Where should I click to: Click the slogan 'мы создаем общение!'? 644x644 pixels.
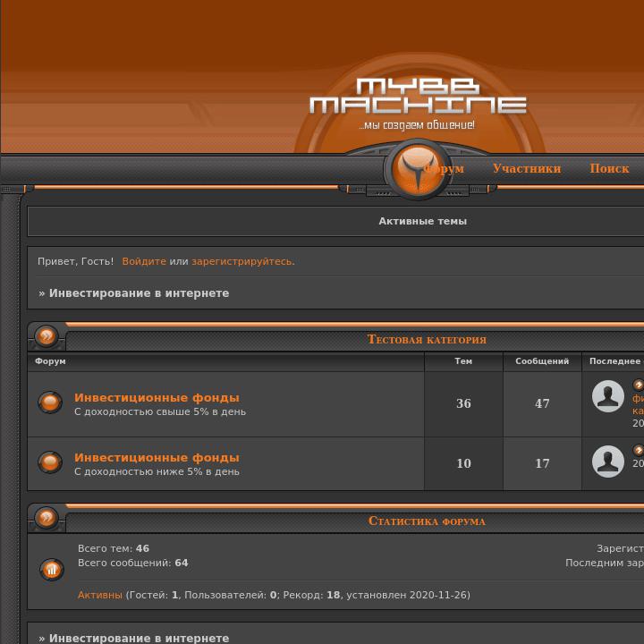coord(417,125)
